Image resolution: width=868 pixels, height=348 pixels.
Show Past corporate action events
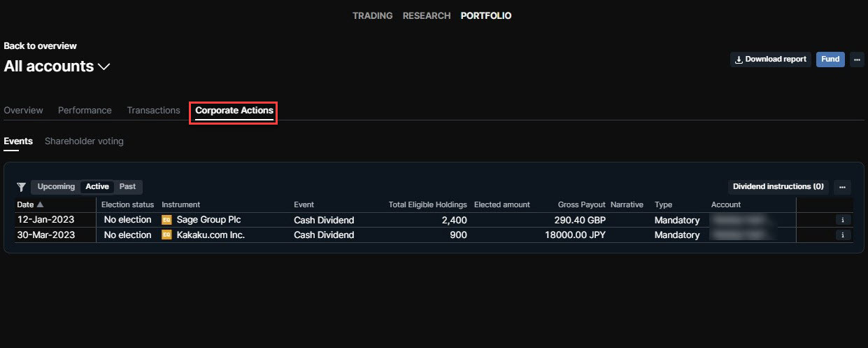click(127, 187)
